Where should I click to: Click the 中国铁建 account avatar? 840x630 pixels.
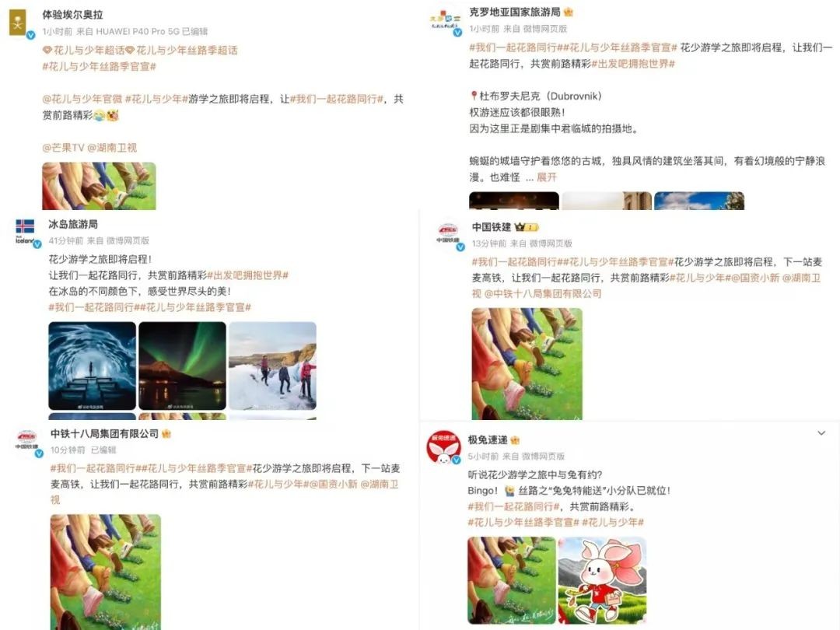tap(449, 235)
